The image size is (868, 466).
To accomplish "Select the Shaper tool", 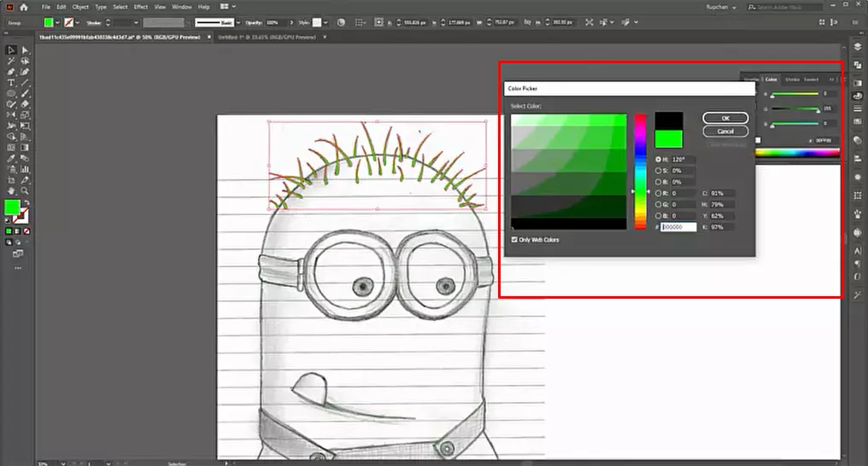I will click(x=11, y=104).
